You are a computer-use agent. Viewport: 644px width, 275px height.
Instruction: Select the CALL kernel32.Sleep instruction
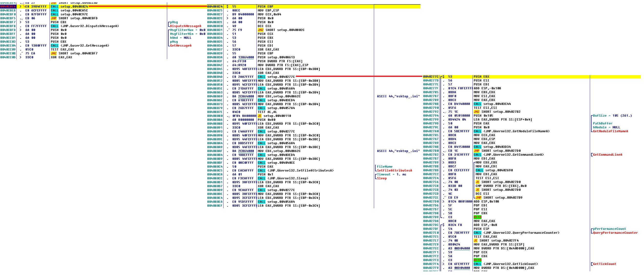(x=283, y=179)
